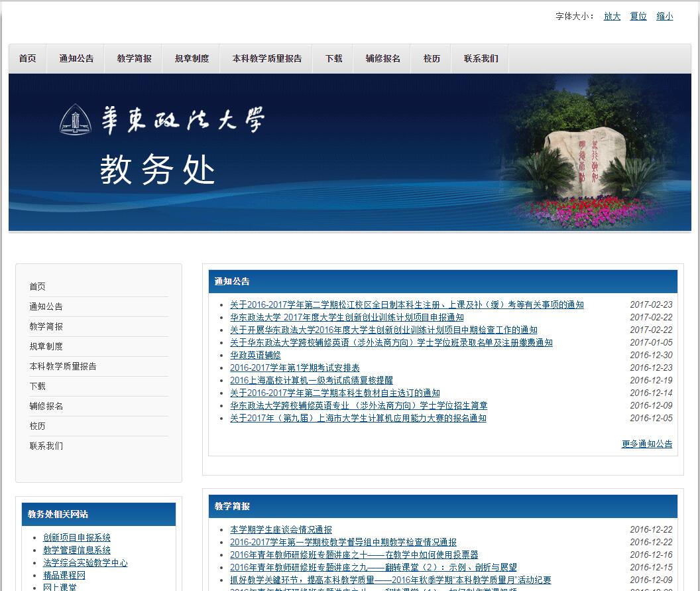The image size is (700, 591).
Task: Open 2016-2017学年第1学期考试安排表
Action: [x=294, y=367]
